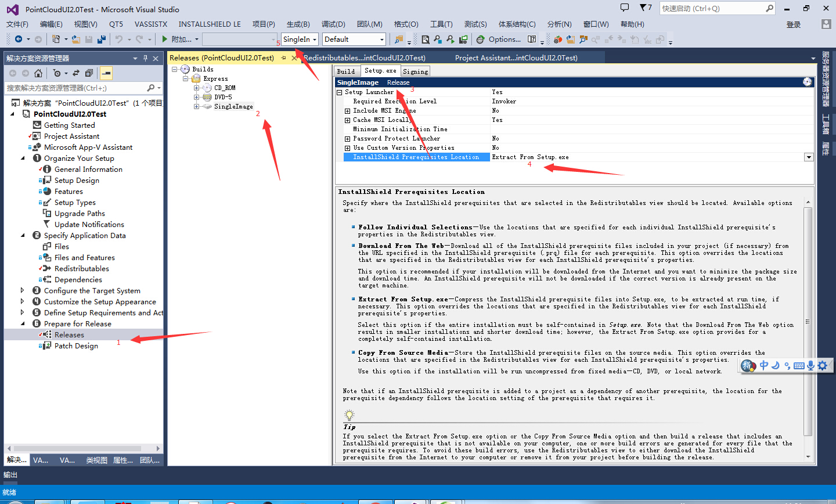
Task: Open the Prerequisites Location value dropdown arrow
Action: [x=809, y=157]
